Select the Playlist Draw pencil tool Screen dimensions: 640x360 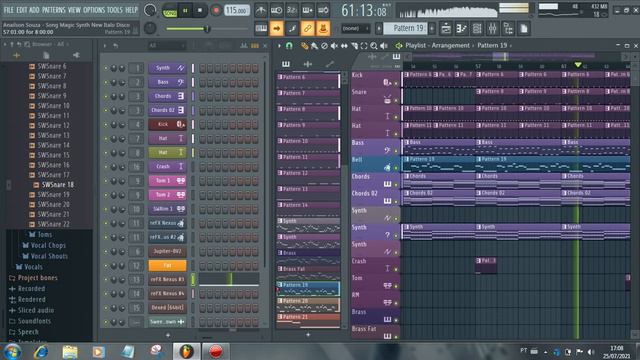(304, 46)
